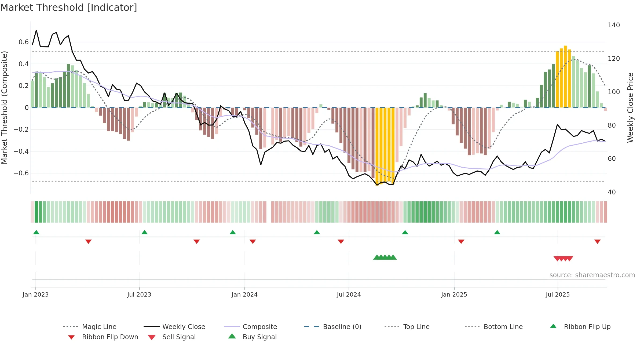This screenshot has height=362, width=644.
Task: Click the source: sharemaestro.com text
Action: point(592,275)
